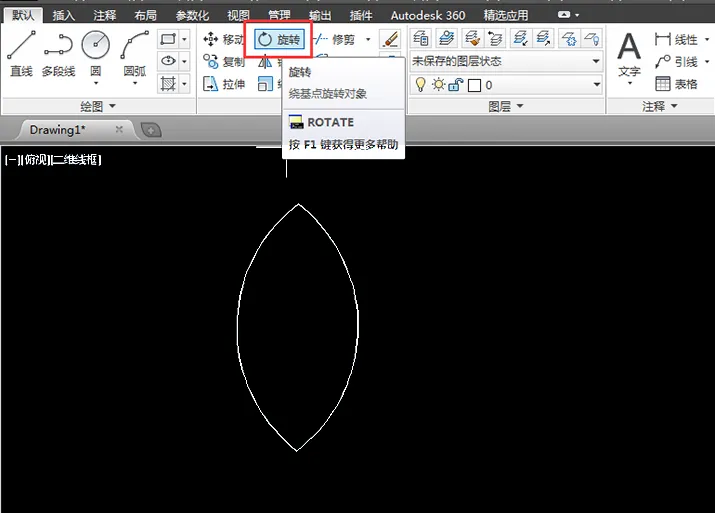Open the 默认 ribbon tab
Viewport: 715px width, 513px height.
coord(23,16)
